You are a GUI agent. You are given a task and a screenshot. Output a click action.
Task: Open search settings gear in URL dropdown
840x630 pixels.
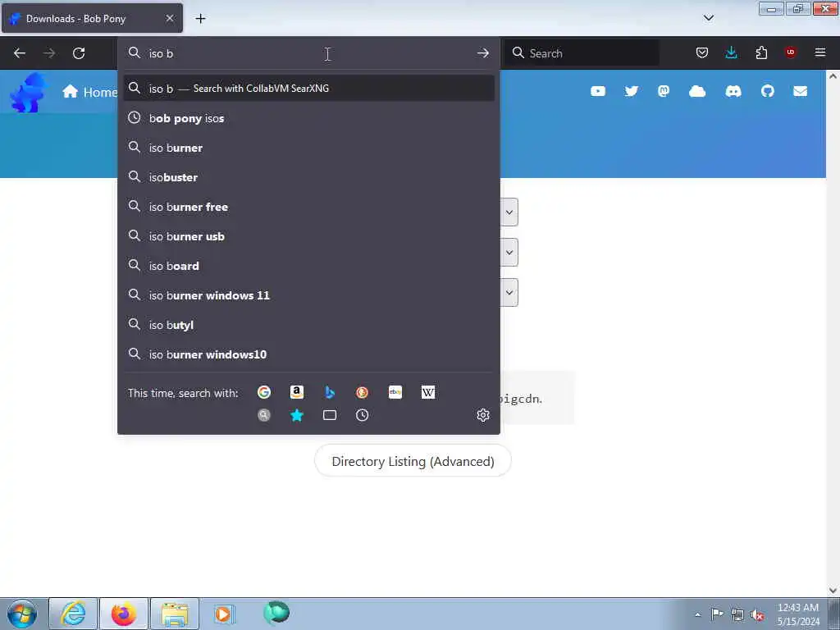(482, 415)
